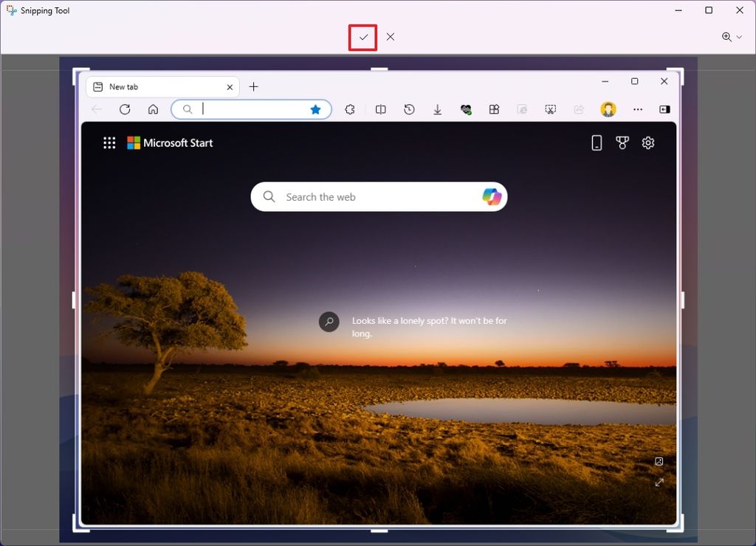756x546 pixels.
Task: Open browsing history via the clock icon
Action: click(x=409, y=109)
